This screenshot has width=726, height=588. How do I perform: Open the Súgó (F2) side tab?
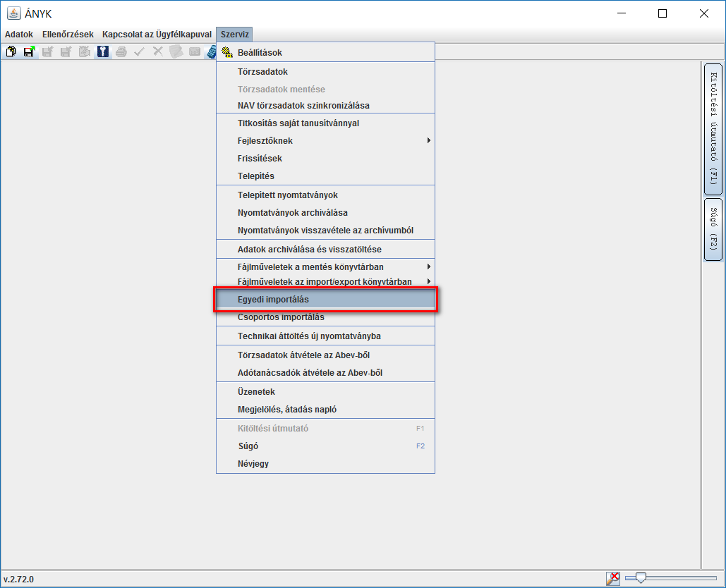(x=713, y=229)
